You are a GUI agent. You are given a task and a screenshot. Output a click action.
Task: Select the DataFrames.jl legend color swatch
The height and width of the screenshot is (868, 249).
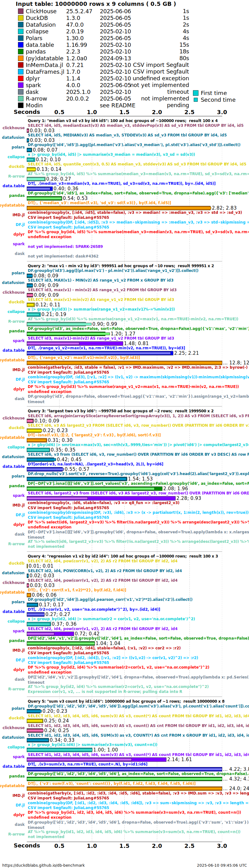coord(21,72)
